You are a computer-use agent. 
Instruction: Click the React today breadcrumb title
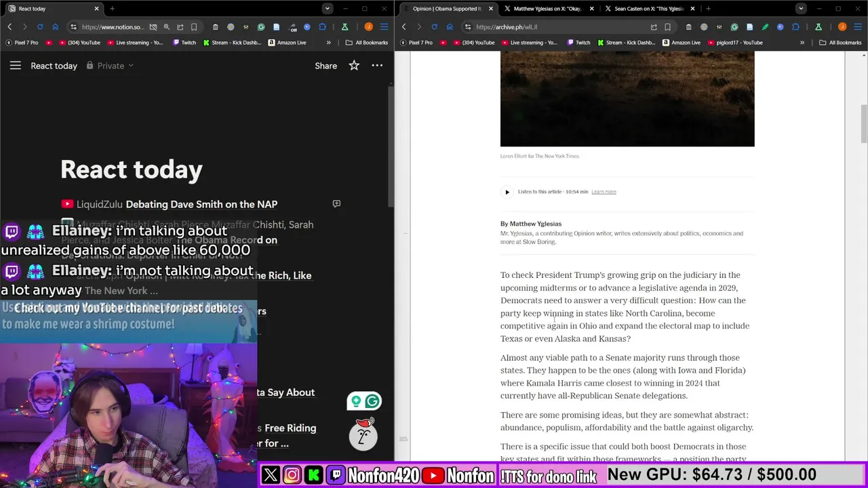click(54, 66)
